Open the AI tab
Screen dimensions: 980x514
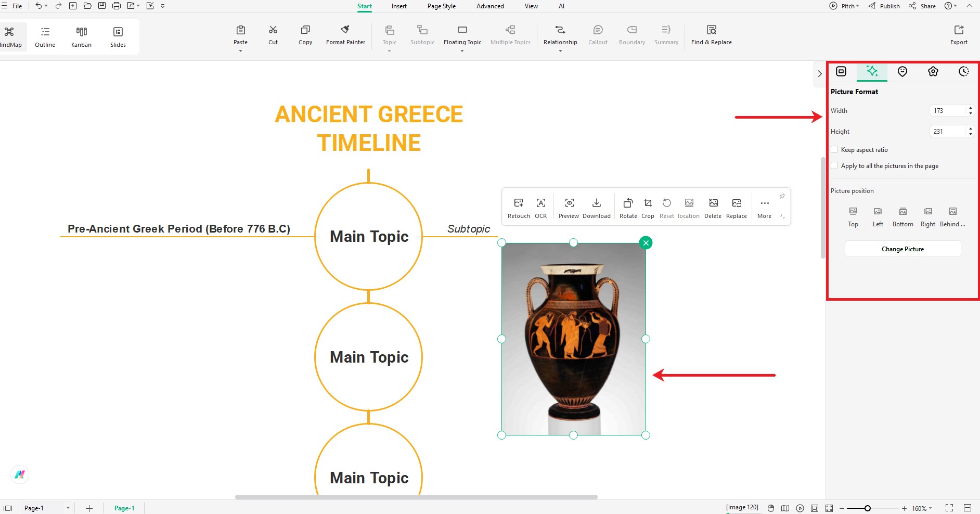pos(561,6)
